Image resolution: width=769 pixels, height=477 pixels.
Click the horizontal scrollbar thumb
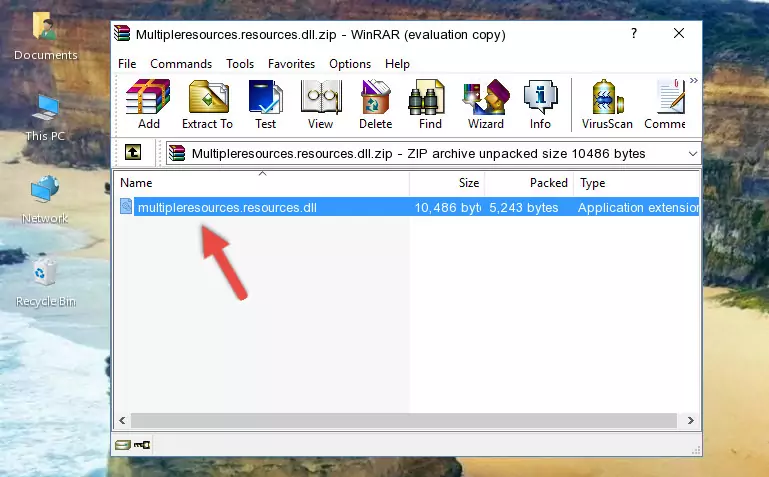404,420
